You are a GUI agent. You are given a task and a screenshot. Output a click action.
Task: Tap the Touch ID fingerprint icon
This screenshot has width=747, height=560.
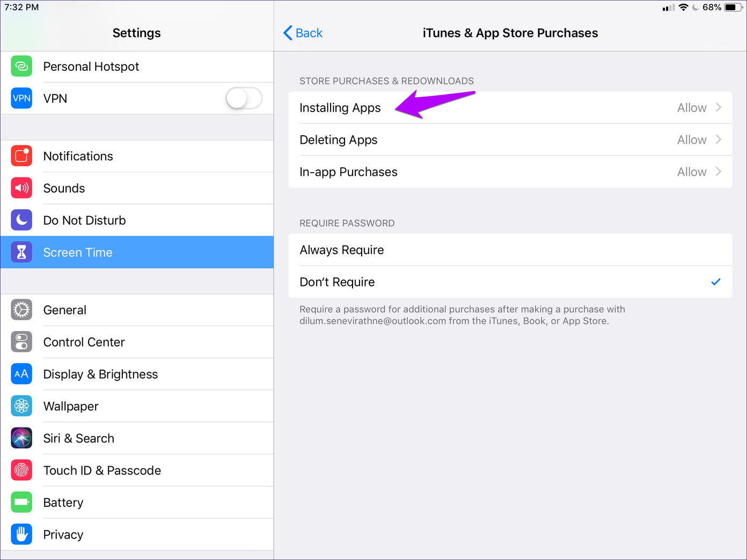click(x=21, y=470)
